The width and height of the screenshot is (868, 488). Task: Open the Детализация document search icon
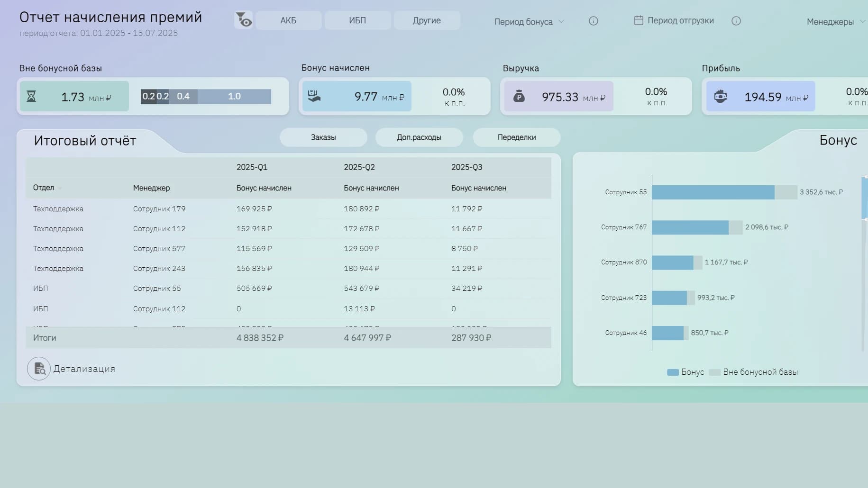39,369
